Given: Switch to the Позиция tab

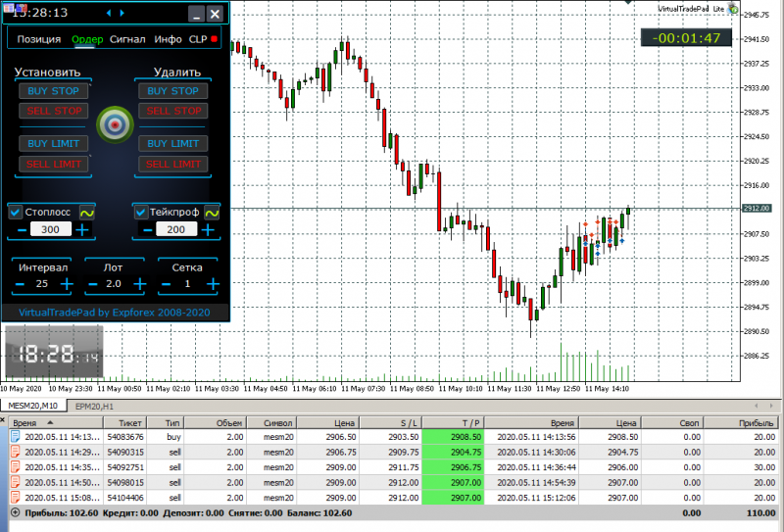Looking at the screenshot, I should [x=39, y=39].
